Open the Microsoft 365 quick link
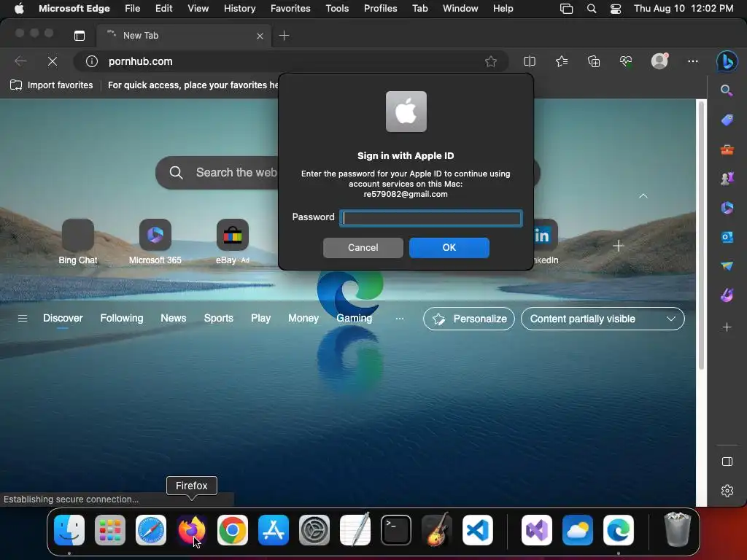Viewport: 747px width, 560px height. pyautogui.click(x=155, y=241)
